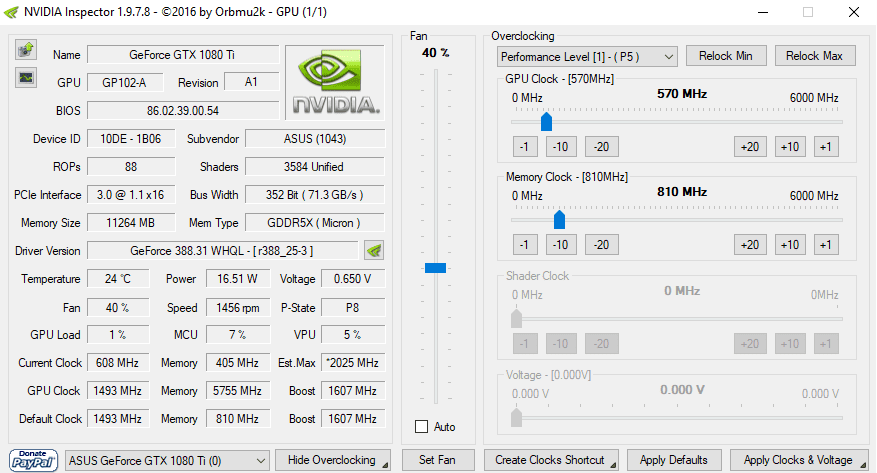
Task: Open the Performance Level dropdown
Action: (587, 56)
